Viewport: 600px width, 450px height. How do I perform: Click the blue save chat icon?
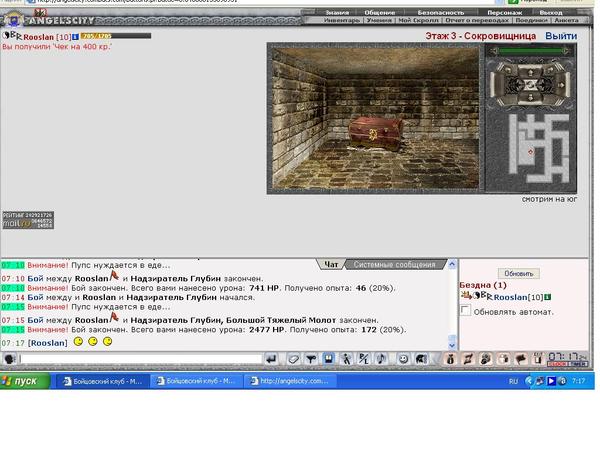[x=328, y=359]
